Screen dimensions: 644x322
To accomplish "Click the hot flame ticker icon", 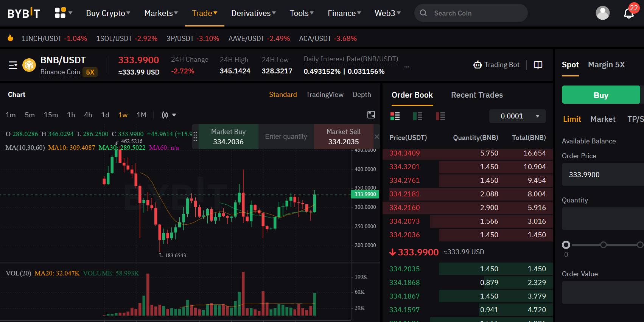I will point(11,38).
